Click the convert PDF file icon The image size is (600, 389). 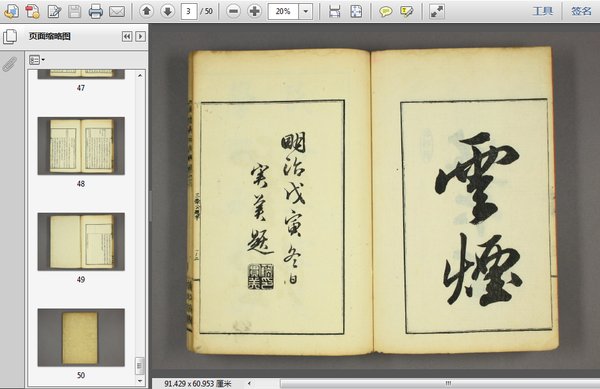click(33, 11)
